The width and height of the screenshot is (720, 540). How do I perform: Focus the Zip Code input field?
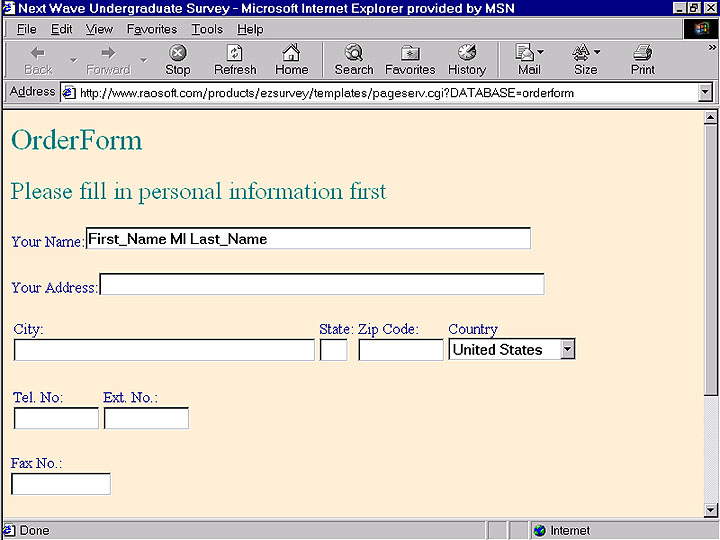point(401,350)
